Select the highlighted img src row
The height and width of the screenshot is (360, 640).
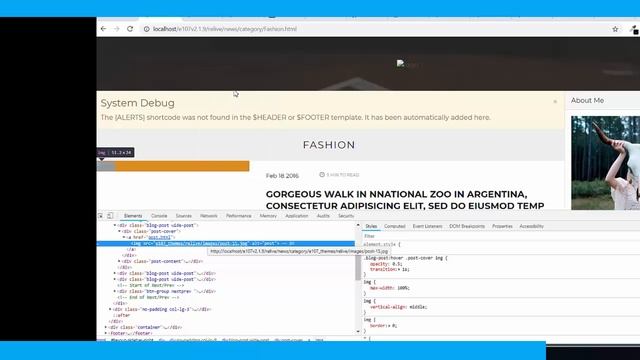coord(226,243)
